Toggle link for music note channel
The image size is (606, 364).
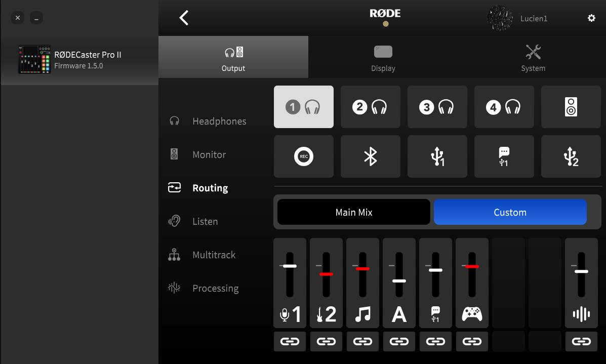tap(362, 341)
